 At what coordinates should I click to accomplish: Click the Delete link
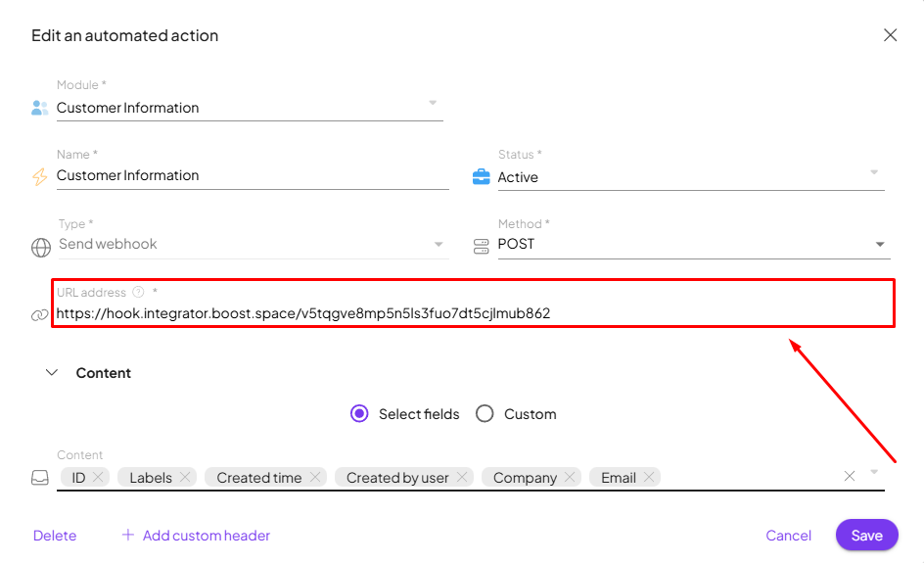[55, 536]
